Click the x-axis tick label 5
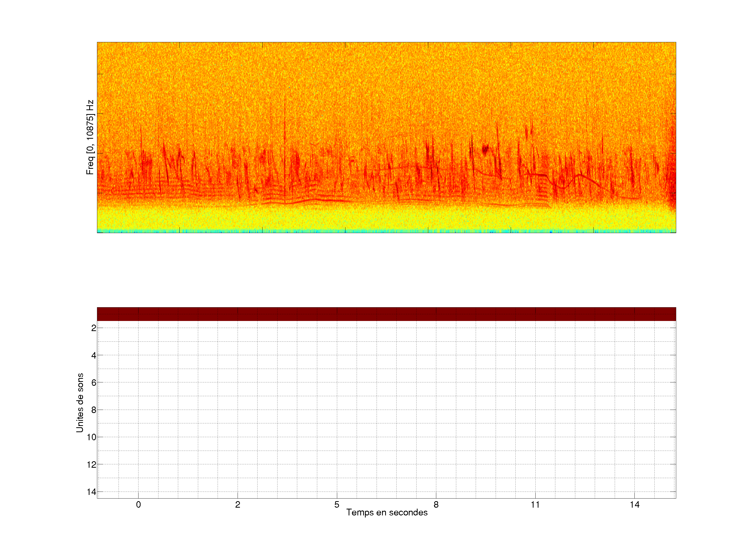Image resolution: width=747 pixels, height=560 pixels. click(337, 505)
